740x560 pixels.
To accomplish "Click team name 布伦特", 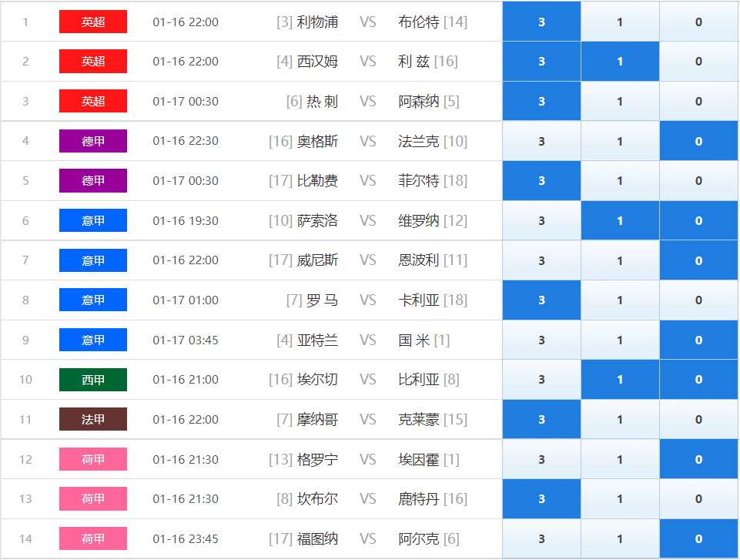I will pos(419,22).
